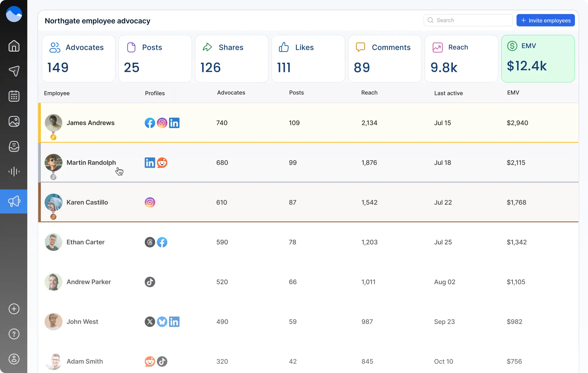This screenshot has height=373, width=588.
Task: Click Adam Smith's Reddit profile icon
Action: click(x=150, y=361)
